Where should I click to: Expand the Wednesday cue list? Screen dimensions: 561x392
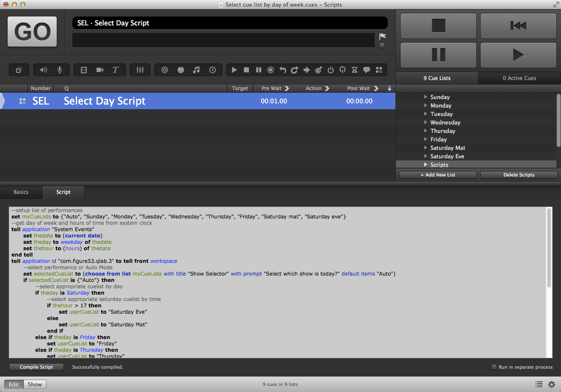coord(426,122)
